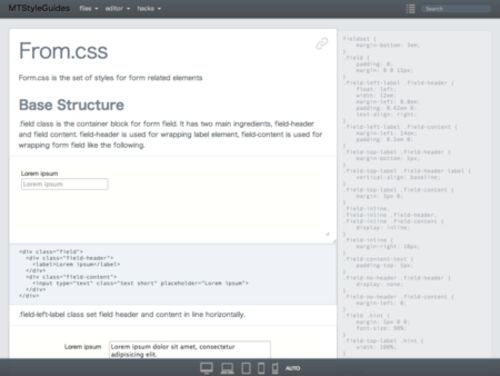Click the MTStyleGuides brand link
Screen dimensions: 500x376
(39, 8)
